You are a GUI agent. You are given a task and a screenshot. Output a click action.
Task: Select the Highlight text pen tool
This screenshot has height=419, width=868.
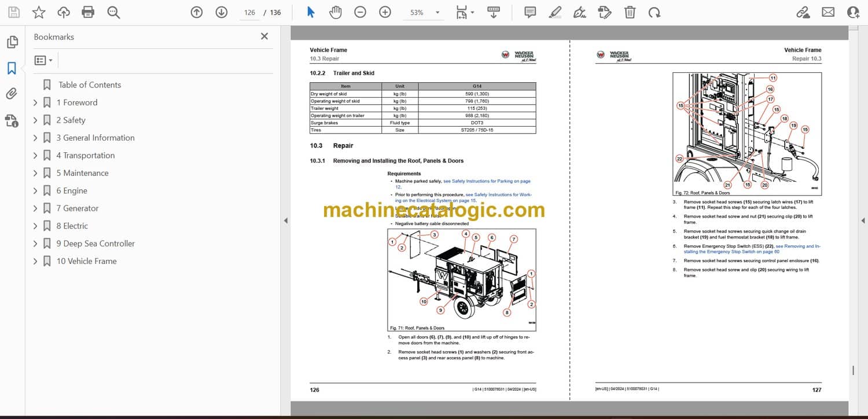coord(555,12)
